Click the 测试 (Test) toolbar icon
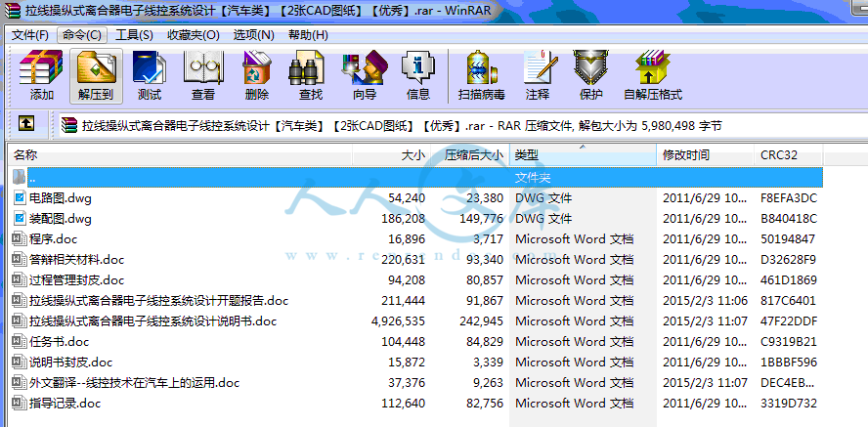This screenshot has height=427, width=868. point(149,67)
